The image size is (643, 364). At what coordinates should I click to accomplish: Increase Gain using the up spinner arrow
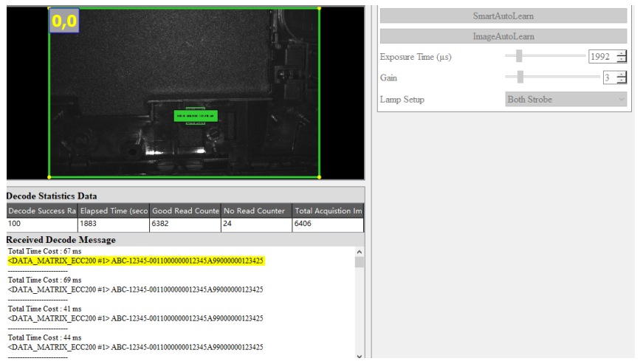point(622,74)
